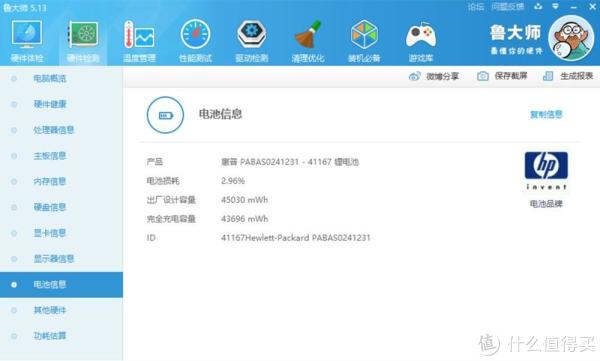600x361 pixels.
Task: Open the 问题反馈 feedback link
Action: coord(507,7)
